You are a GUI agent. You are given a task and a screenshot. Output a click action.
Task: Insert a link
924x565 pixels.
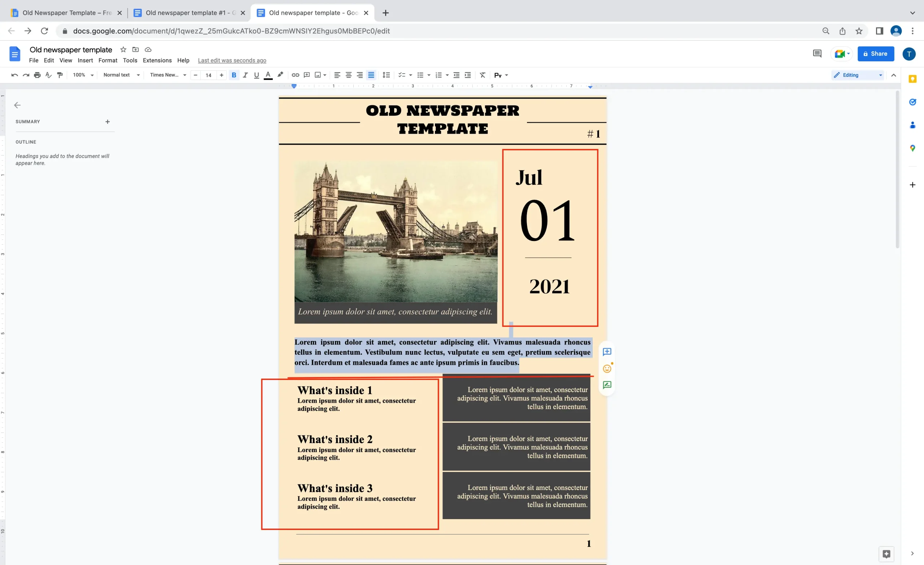pyautogui.click(x=295, y=75)
